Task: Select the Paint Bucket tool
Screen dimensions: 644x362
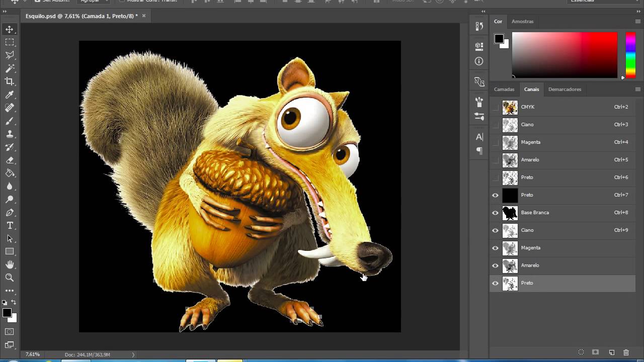Action: point(10,173)
